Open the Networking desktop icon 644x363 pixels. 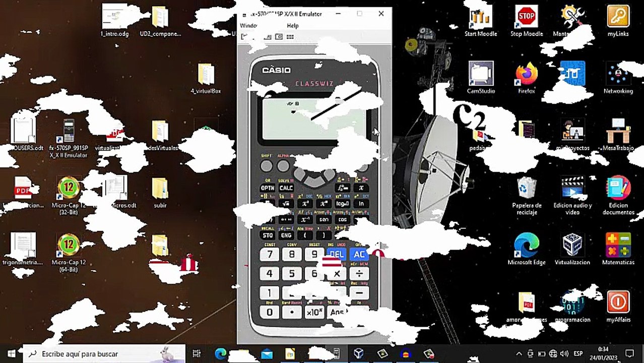618,78
